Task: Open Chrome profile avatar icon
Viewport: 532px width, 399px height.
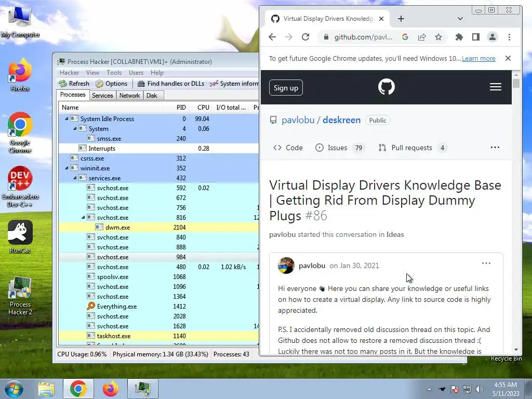Action: [493, 37]
